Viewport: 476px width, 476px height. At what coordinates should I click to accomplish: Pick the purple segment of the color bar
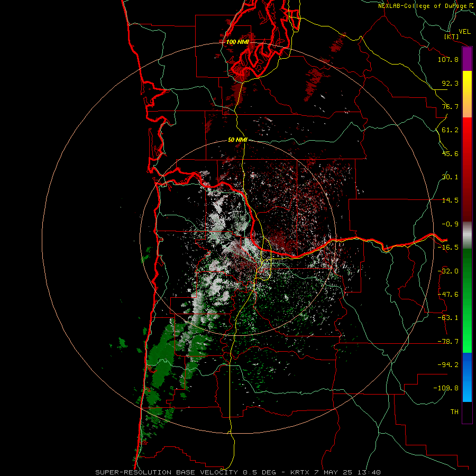point(467,59)
